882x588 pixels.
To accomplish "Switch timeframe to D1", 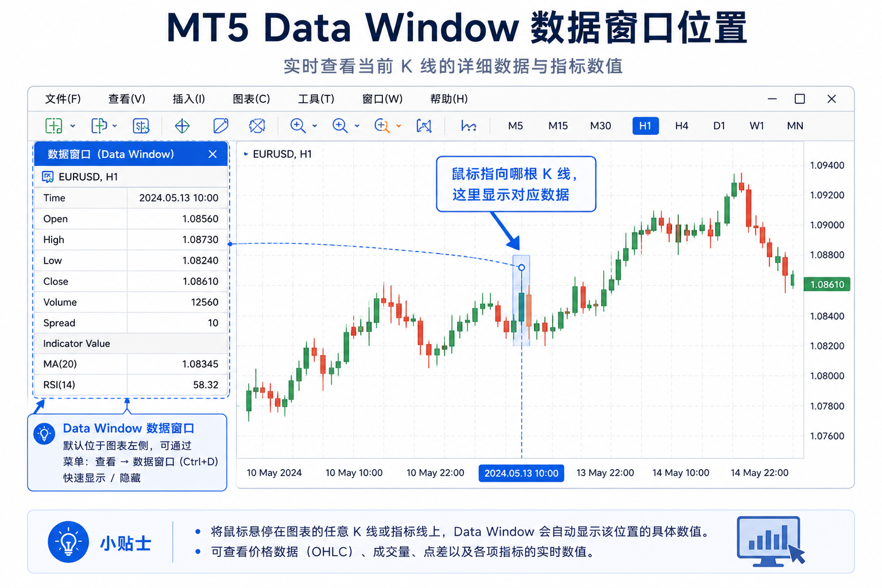I will 719,126.
